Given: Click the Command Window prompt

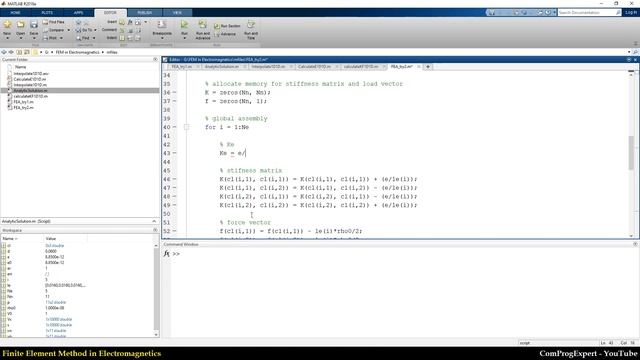Looking at the screenshot, I should 176,254.
